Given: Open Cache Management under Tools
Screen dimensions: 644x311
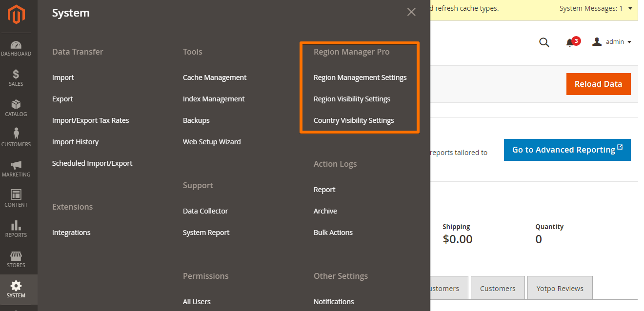Looking at the screenshot, I should click(215, 78).
